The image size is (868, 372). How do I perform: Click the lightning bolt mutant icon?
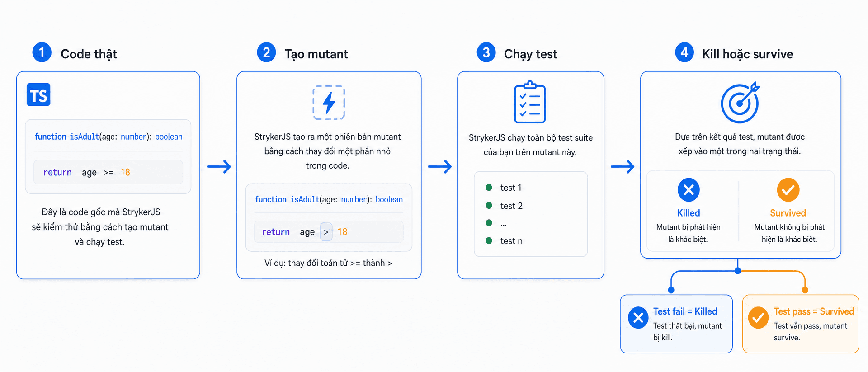[x=329, y=103]
